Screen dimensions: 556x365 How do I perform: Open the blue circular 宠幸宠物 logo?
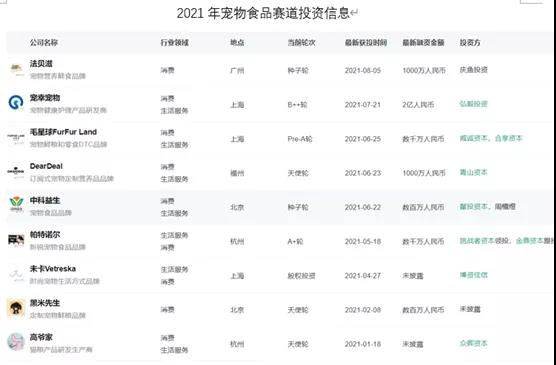(x=16, y=103)
